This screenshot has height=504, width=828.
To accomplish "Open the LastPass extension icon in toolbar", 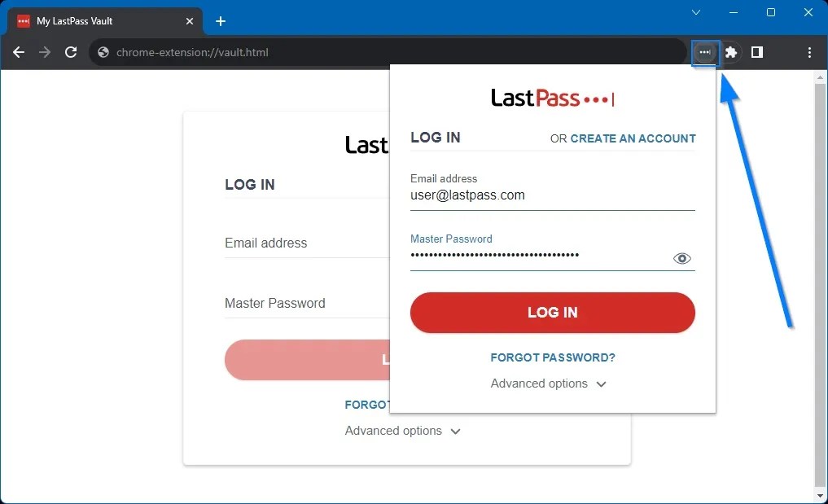I will click(x=704, y=52).
